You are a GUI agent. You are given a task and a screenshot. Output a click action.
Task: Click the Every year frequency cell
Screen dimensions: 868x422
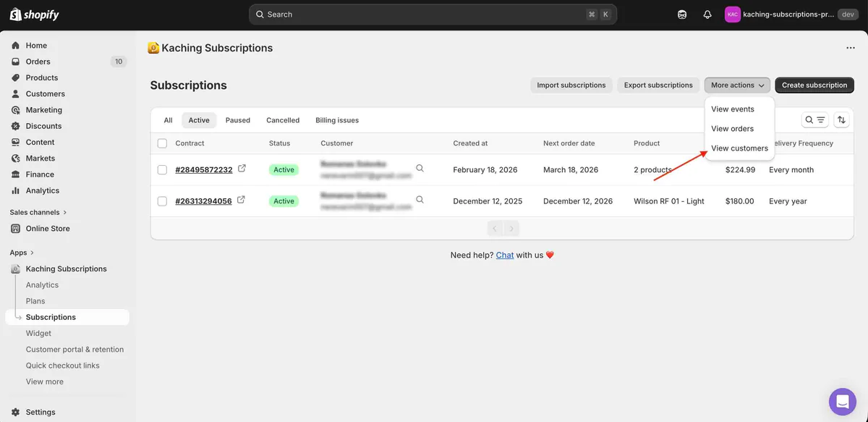(788, 201)
